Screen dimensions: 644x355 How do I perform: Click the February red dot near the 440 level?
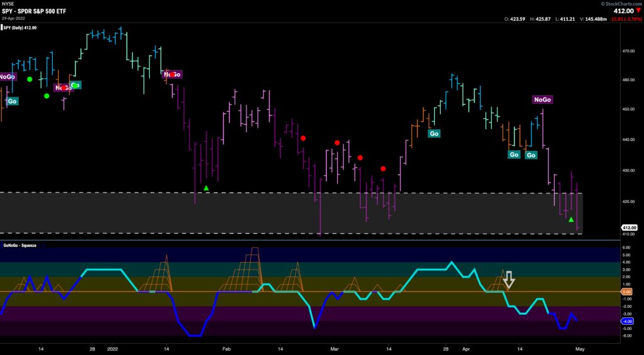[x=303, y=138]
